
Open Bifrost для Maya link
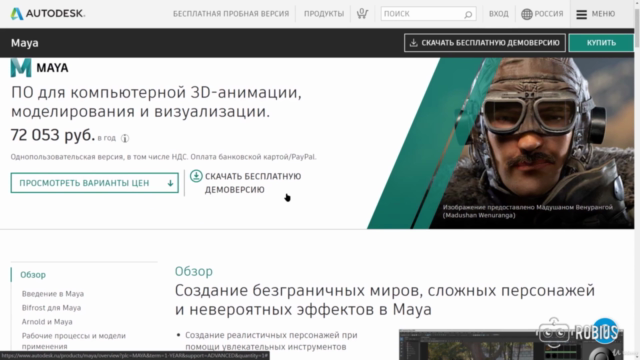pyautogui.click(x=51, y=308)
